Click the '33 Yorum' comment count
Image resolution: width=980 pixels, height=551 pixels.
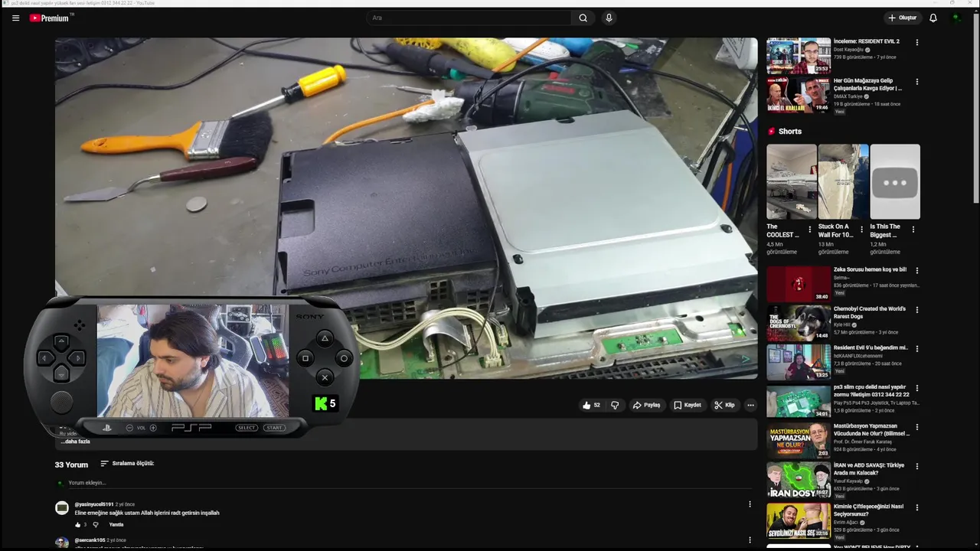coord(71,465)
